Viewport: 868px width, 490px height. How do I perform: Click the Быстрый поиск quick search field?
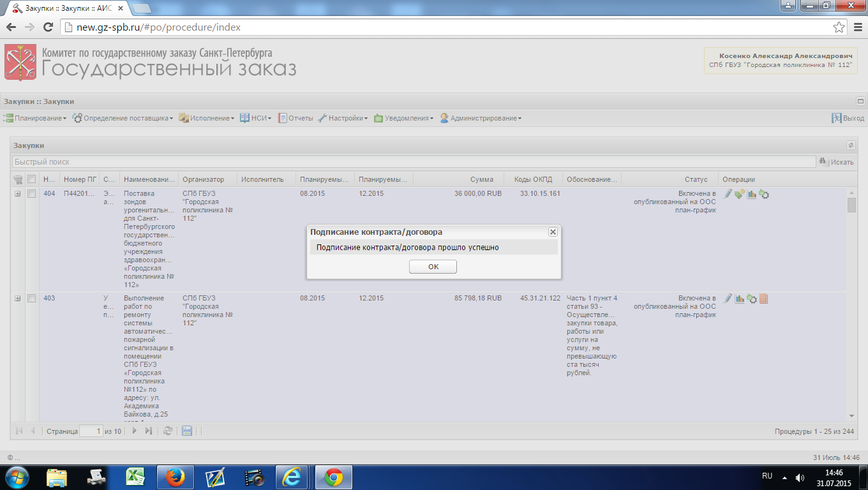tap(414, 162)
